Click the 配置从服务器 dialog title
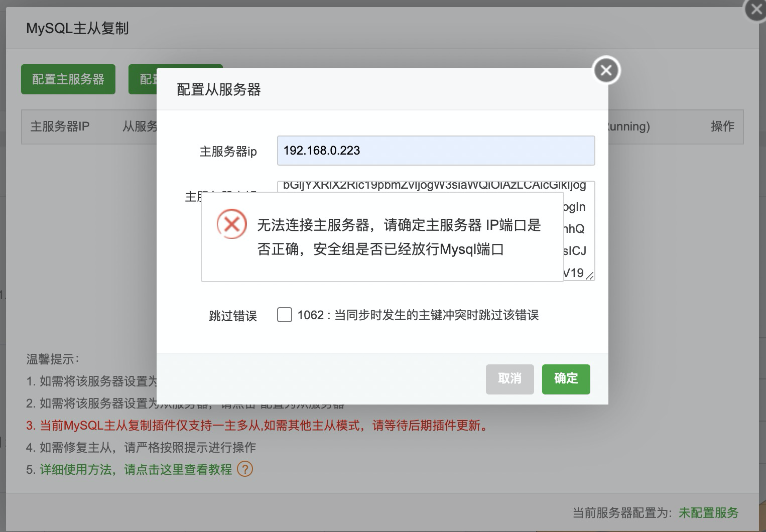Viewport: 766px width, 532px height. 219,90
